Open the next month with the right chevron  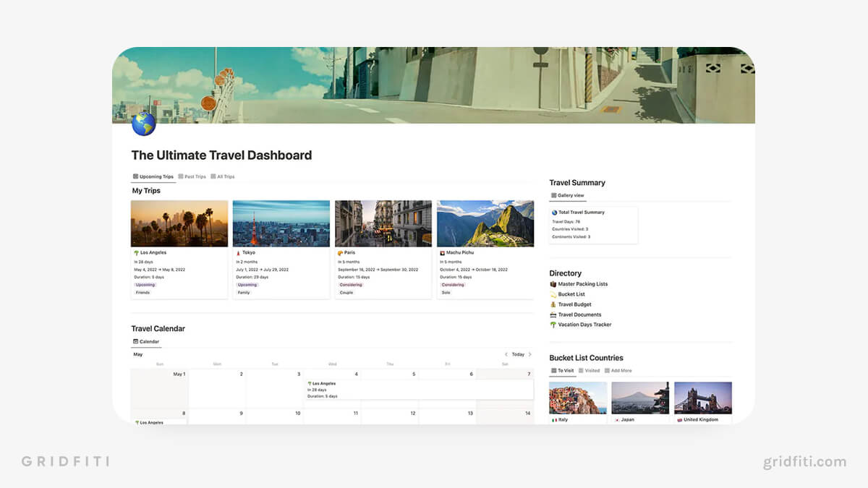pyautogui.click(x=530, y=354)
